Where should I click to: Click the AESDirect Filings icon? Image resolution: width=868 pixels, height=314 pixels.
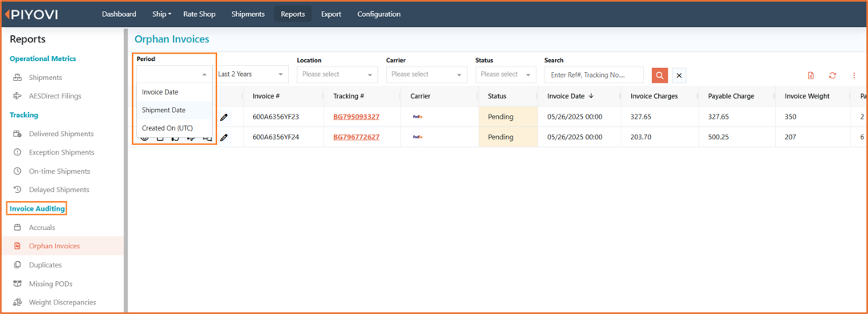pyautogui.click(x=17, y=96)
